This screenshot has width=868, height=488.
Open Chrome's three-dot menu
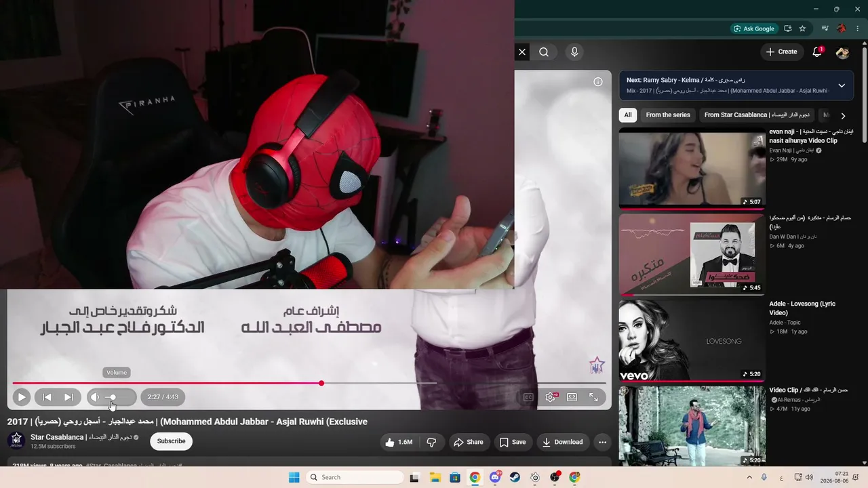tap(859, 28)
